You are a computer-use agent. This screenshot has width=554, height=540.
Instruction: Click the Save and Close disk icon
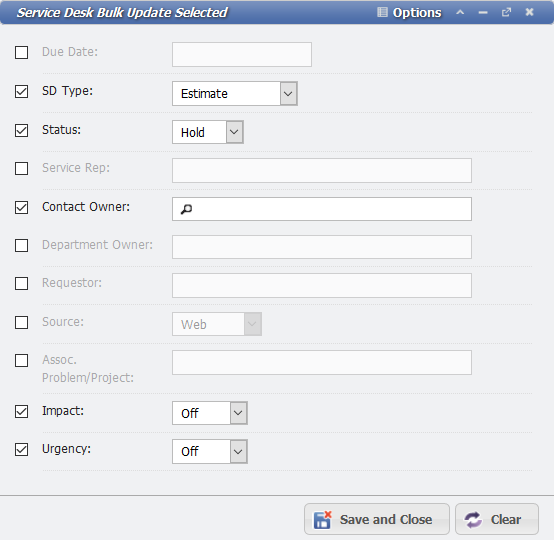coord(323,520)
